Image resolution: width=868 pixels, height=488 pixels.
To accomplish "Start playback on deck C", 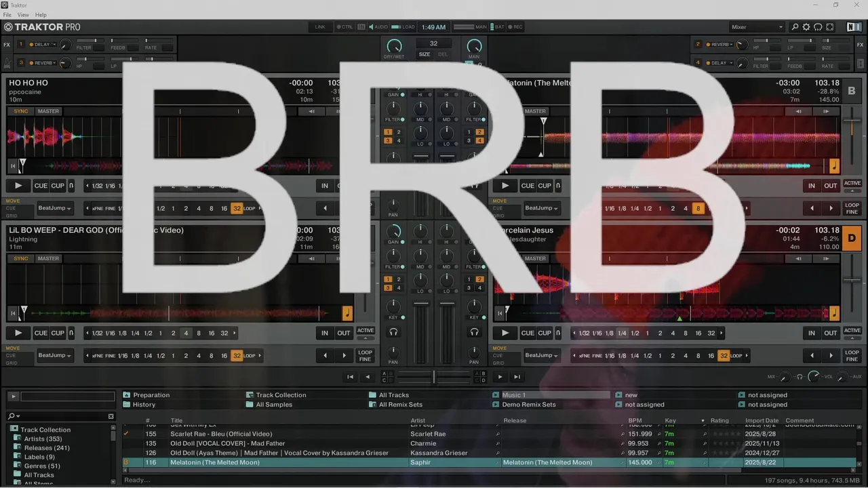I will (18, 333).
